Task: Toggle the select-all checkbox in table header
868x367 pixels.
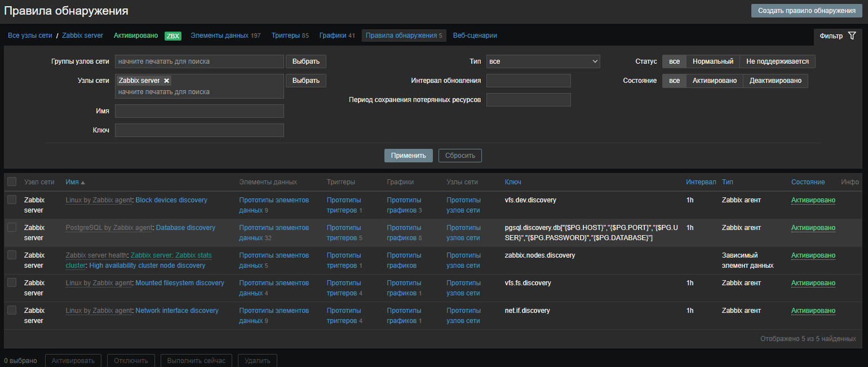Action: 12,182
